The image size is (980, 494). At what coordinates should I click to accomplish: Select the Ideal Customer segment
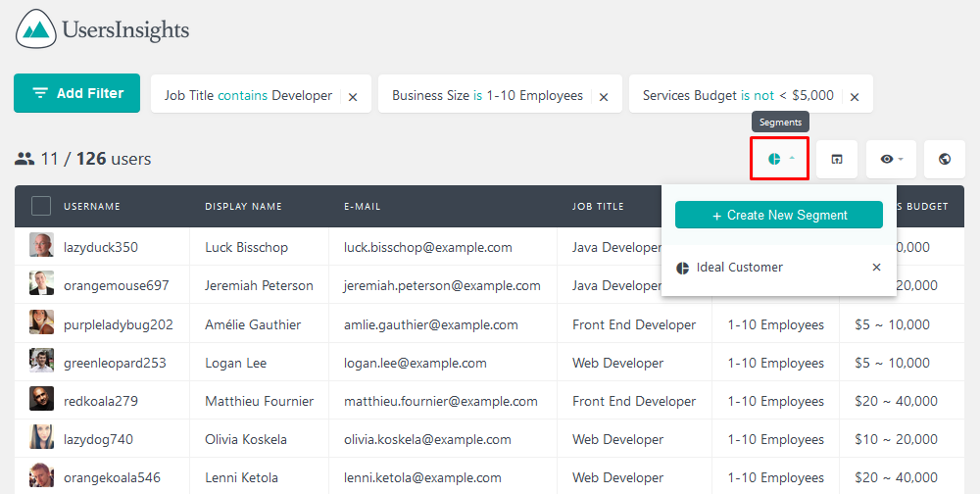pyautogui.click(x=739, y=268)
